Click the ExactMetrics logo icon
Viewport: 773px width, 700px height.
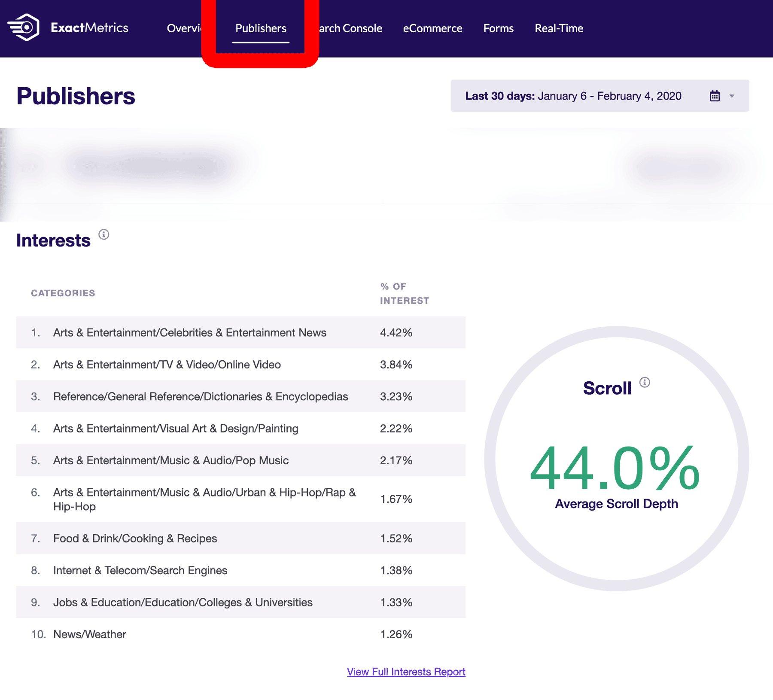click(x=24, y=28)
